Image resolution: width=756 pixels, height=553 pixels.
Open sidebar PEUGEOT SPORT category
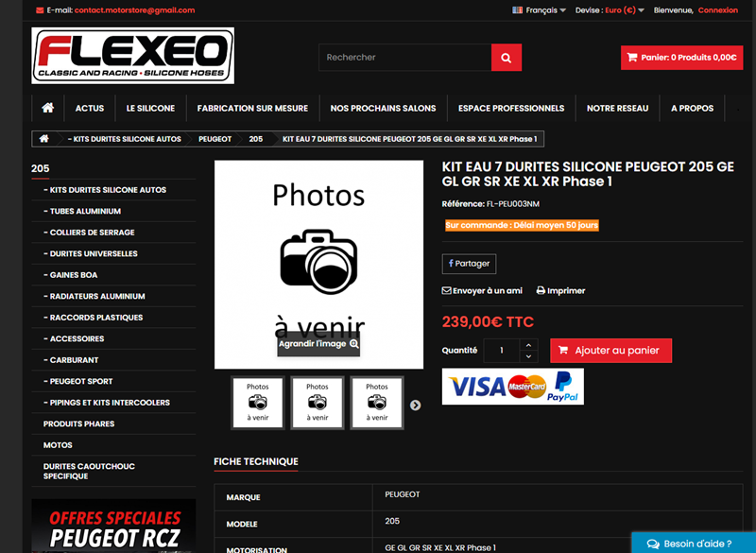[x=78, y=381]
